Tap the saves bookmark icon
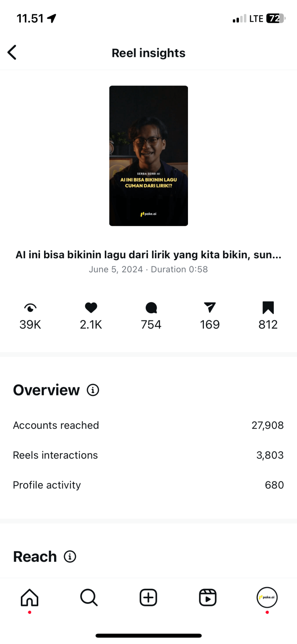 268,308
